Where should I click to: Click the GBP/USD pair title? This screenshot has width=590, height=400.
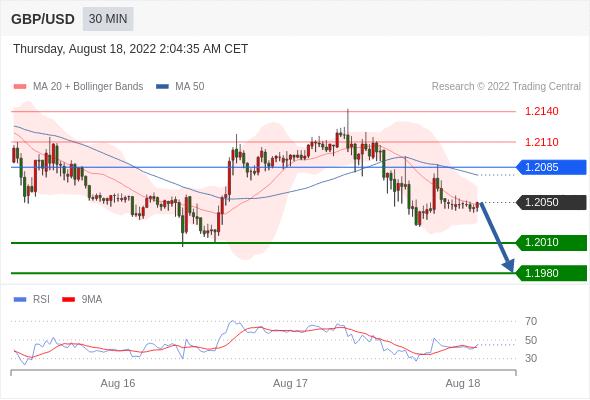tap(43, 19)
